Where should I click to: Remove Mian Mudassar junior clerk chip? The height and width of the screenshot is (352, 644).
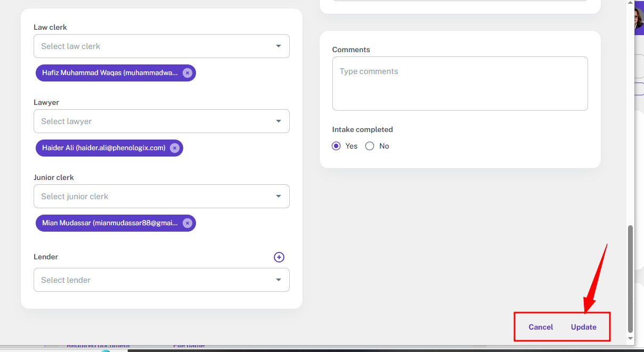(x=188, y=223)
